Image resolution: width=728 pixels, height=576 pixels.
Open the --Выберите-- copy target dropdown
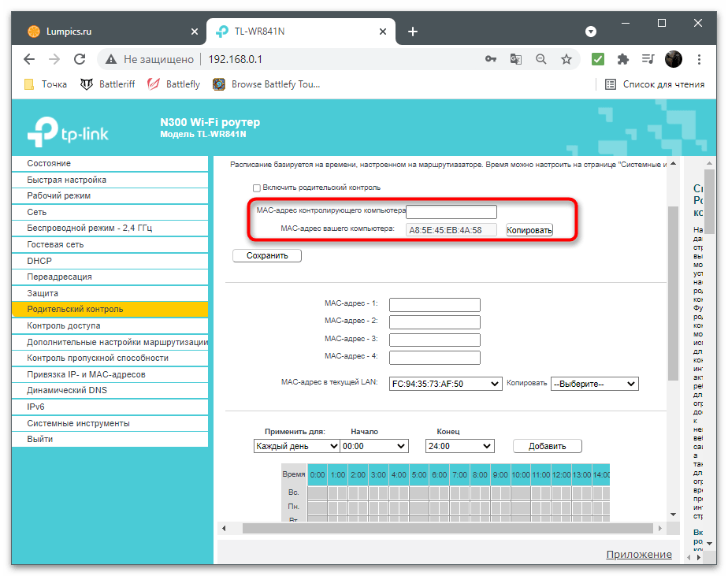(594, 384)
